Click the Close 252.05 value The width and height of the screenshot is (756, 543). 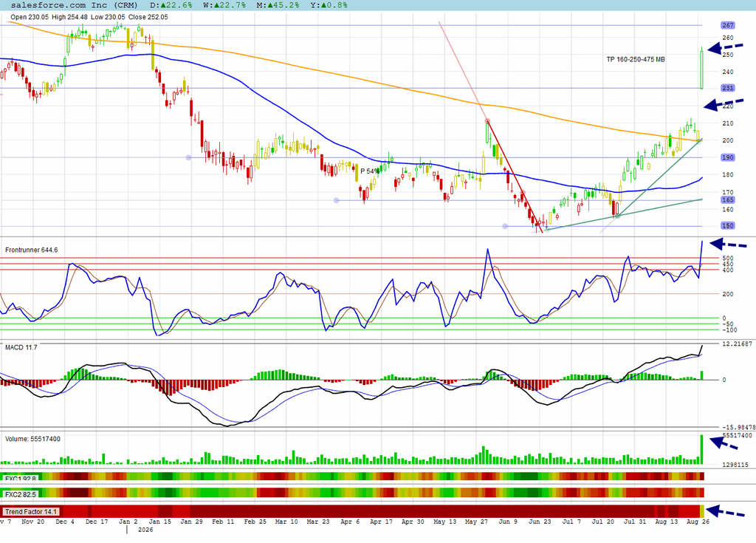148,17
